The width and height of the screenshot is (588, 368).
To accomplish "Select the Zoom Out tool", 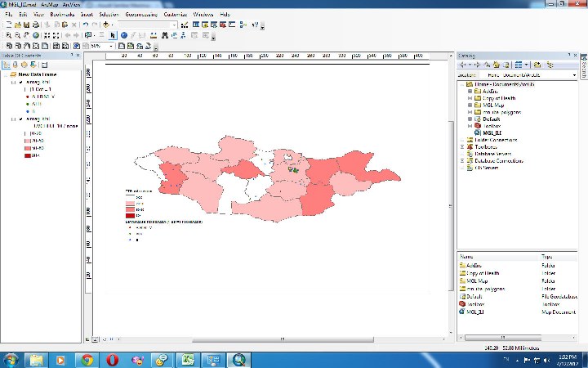I will [x=17, y=35].
